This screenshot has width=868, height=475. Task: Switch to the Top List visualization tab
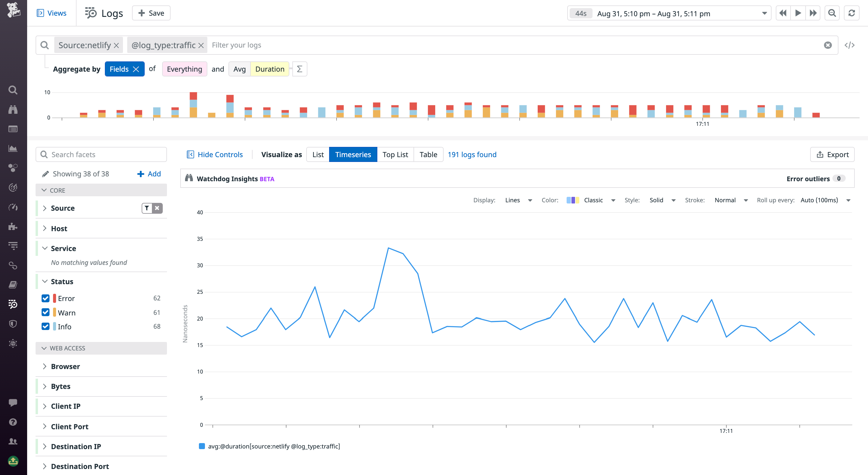[x=395, y=154]
